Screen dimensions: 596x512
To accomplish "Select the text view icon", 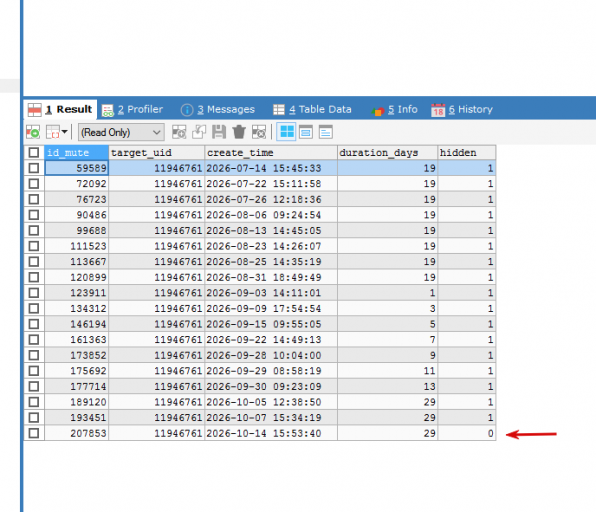I will click(326, 132).
